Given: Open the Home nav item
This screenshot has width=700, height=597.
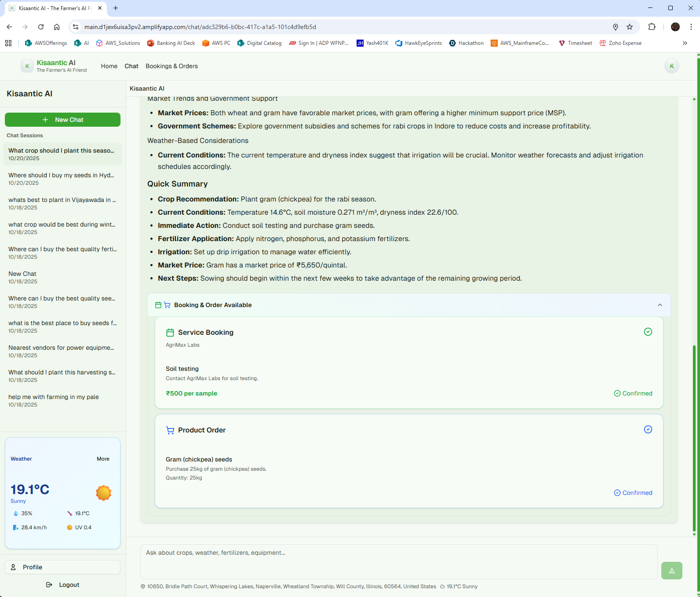Looking at the screenshot, I should coord(109,66).
